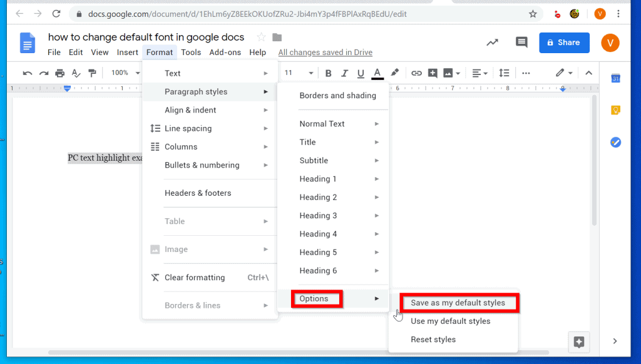Print the document with the printer icon
641x364 pixels.
tap(59, 73)
